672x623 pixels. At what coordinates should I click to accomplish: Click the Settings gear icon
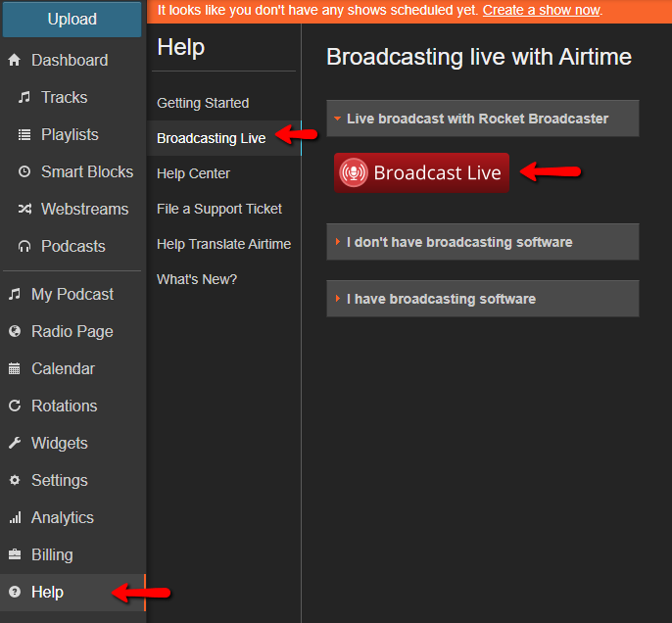(x=15, y=480)
